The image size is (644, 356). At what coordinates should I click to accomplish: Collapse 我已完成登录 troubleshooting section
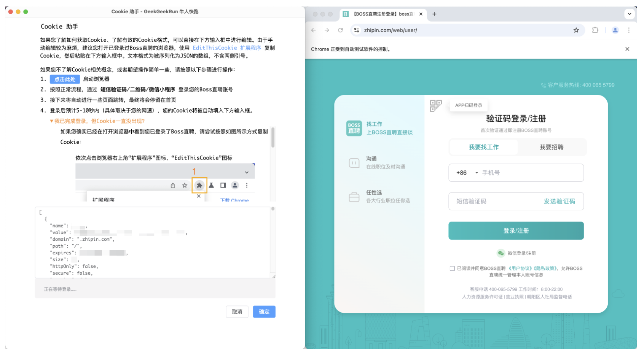tap(97, 121)
